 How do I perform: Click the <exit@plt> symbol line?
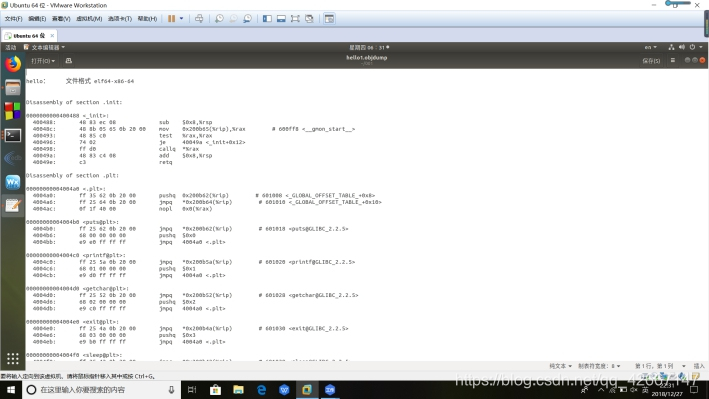(72, 322)
